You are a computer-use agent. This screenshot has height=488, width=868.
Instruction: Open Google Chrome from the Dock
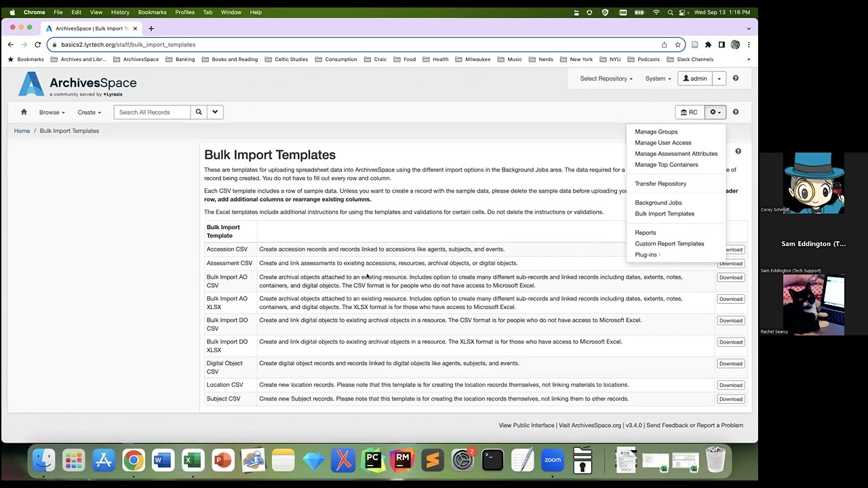click(134, 460)
